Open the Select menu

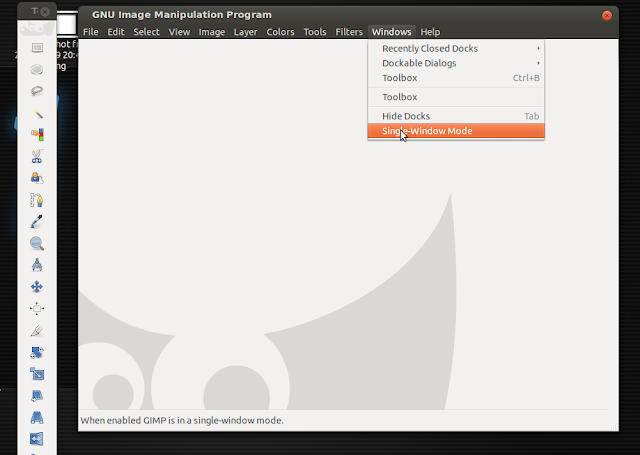tap(146, 32)
